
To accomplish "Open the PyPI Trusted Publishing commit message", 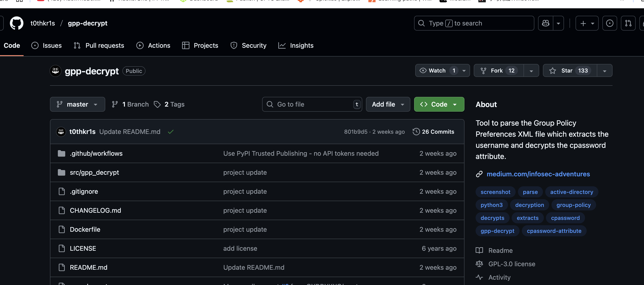I will point(301,154).
